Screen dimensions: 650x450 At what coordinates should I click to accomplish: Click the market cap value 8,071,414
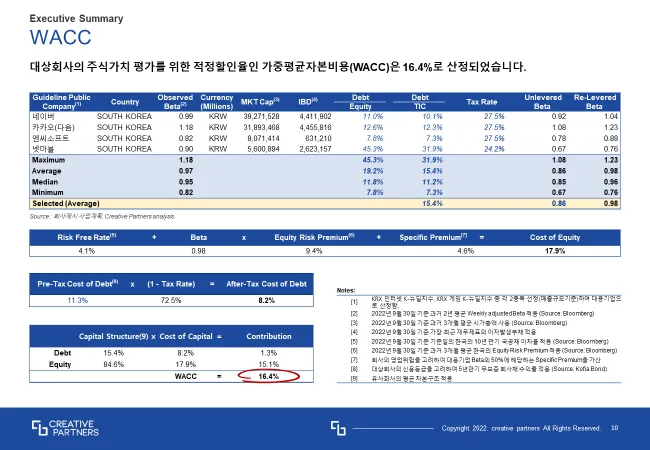coord(263,138)
